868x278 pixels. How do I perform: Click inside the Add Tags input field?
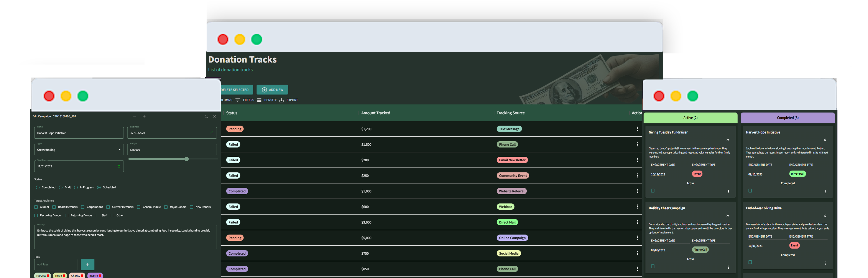[55, 265]
